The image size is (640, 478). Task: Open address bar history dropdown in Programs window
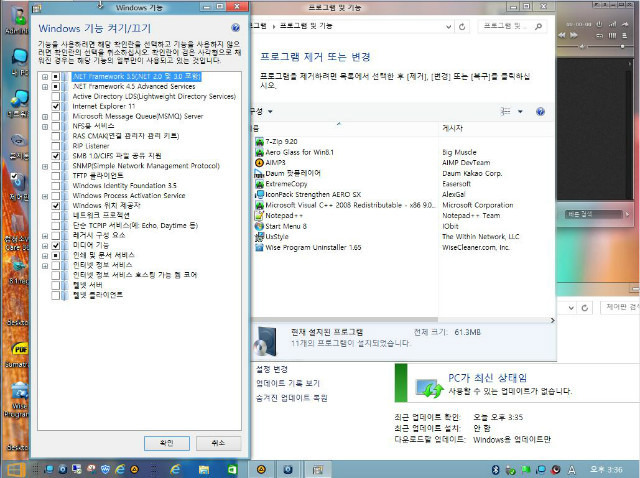coord(448,27)
